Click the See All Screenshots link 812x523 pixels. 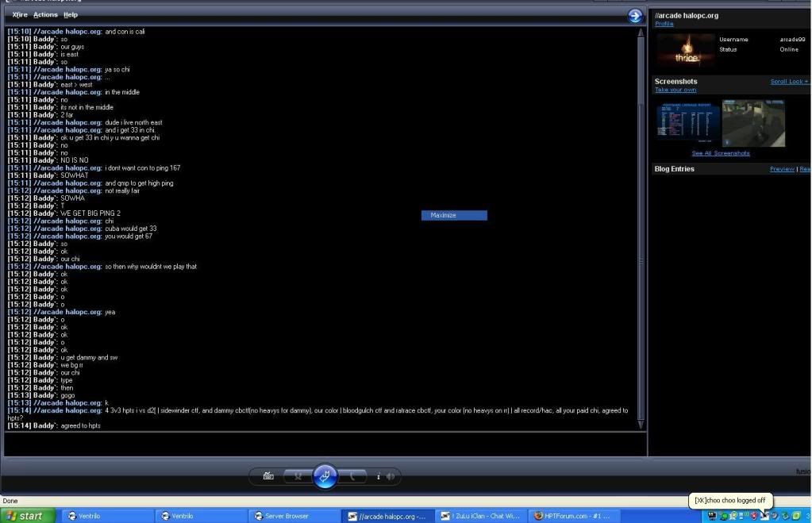pyautogui.click(x=721, y=153)
